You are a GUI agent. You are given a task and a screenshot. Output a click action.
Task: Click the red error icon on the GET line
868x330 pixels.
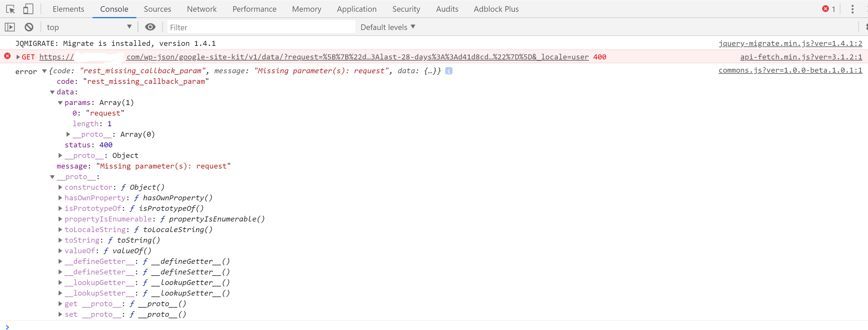pyautogui.click(x=7, y=56)
